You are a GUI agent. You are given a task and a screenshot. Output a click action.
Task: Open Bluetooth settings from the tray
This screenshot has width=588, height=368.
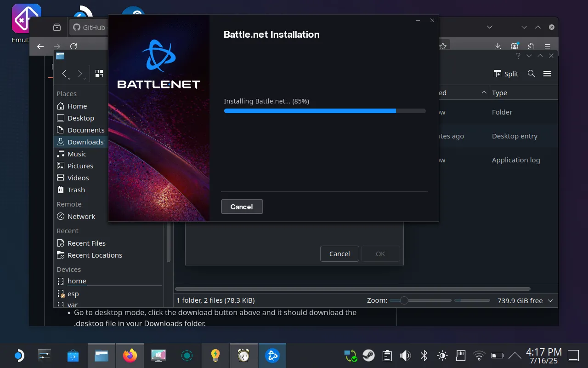click(423, 355)
